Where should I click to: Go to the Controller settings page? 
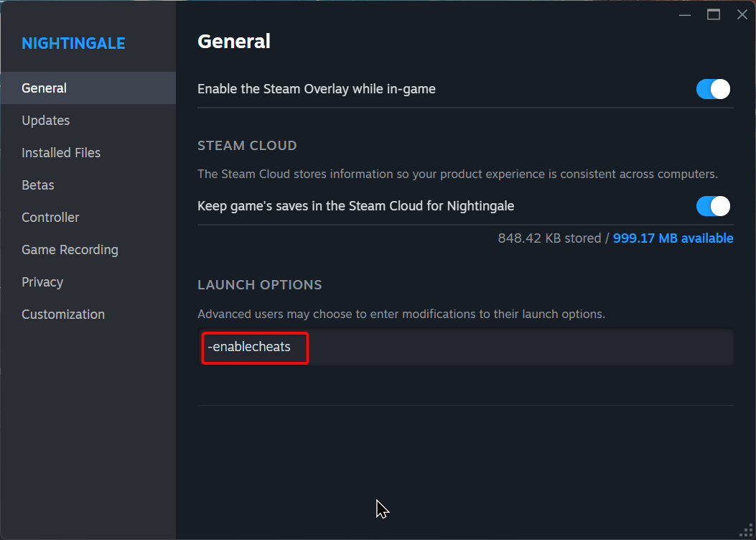pyautogui.click(x=50, y=218)
